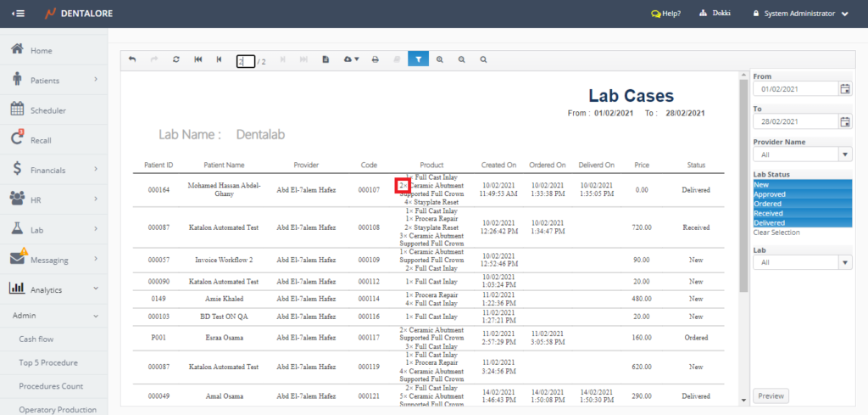Zoom in on the report

click(x=440, y=59)
